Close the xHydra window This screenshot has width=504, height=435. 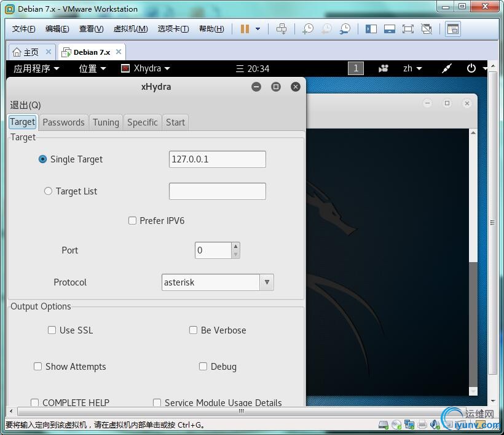(x=296, y=87)
